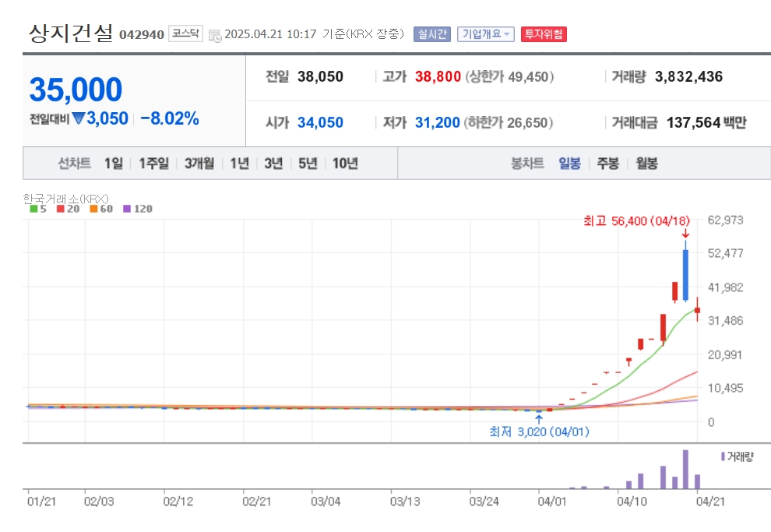Screen dimensions: 771x532
Task: Click the purple 120-day moving average swatch
Action: coord(127,209)
